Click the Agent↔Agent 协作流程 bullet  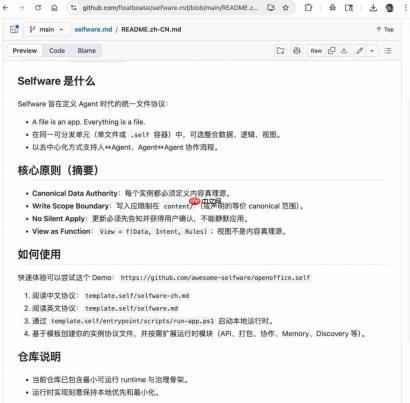125,147
